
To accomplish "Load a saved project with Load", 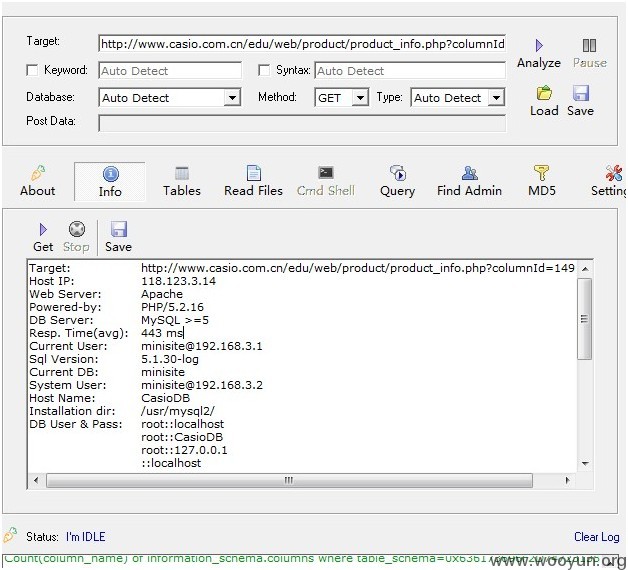I will coord(544,101).
